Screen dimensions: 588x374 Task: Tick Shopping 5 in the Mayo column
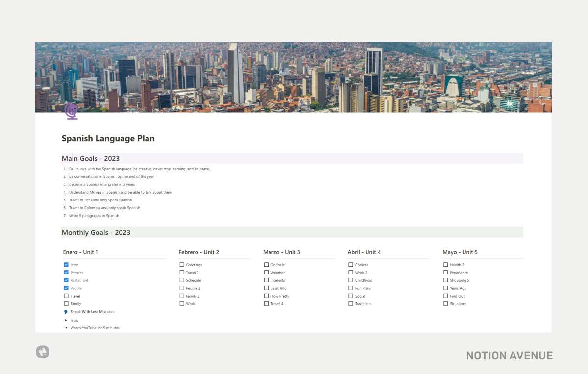[446, 280]
